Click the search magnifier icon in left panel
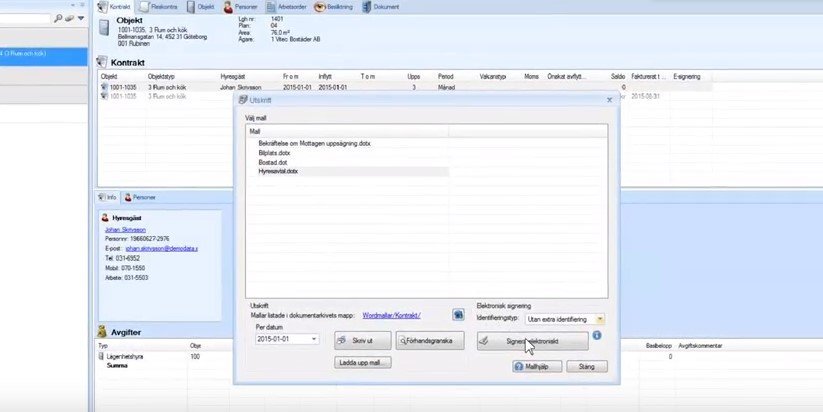This screenshot has height=412, width=823. pyautogui.click(x=59, y=18)
